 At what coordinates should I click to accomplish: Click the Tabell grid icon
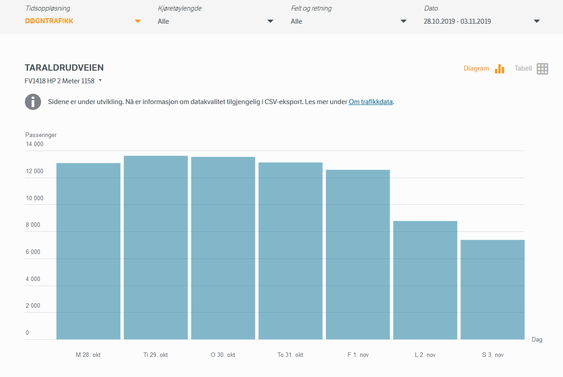542,69
